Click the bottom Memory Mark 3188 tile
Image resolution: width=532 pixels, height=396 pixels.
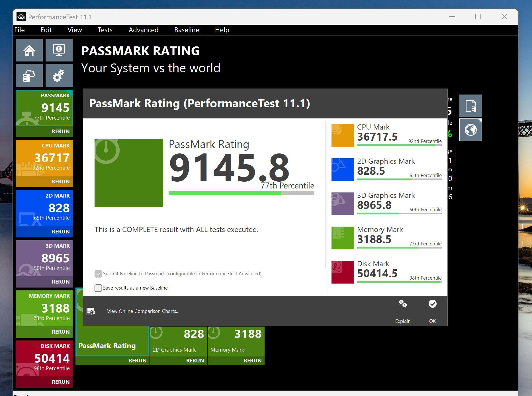(x=236, y=341)
